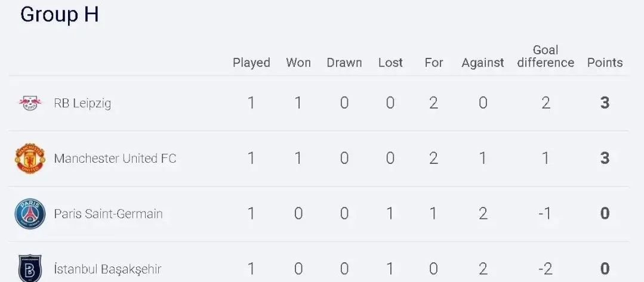Image resolution: width=644 pixels, height=282 pixels.
Task: Click the Manchester United crest icon
Action: tap(30, 159)
